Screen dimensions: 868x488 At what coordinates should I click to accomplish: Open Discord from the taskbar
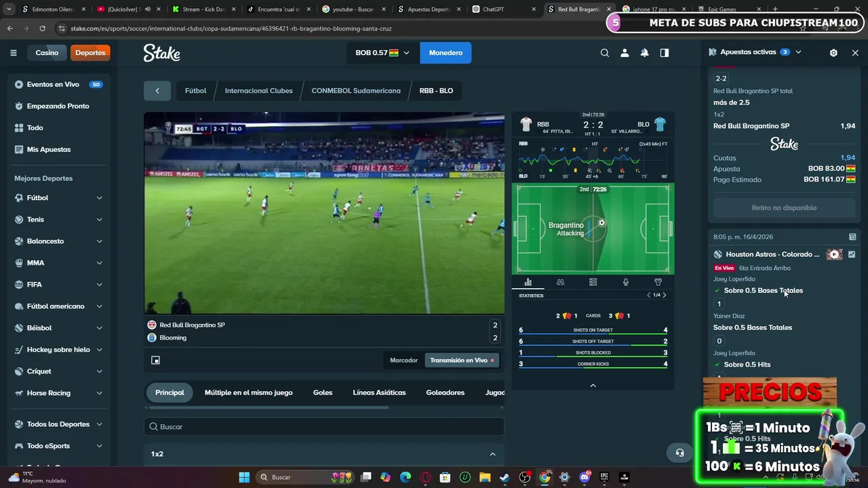[584, 477]
